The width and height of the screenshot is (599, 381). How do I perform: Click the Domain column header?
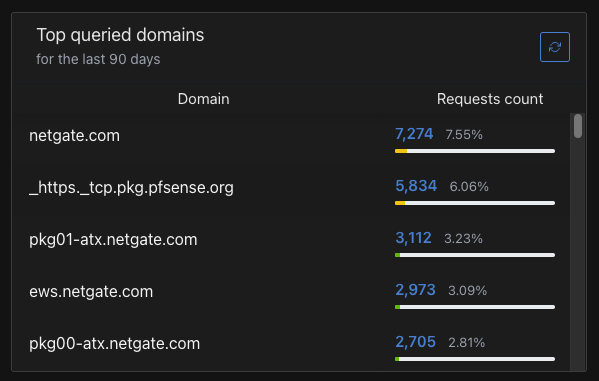(204, 99)
